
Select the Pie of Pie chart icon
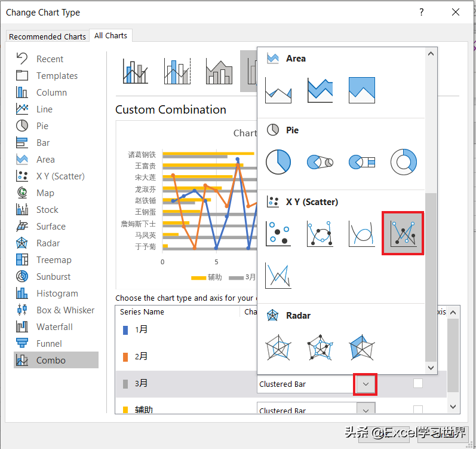(x=320, y=162)
